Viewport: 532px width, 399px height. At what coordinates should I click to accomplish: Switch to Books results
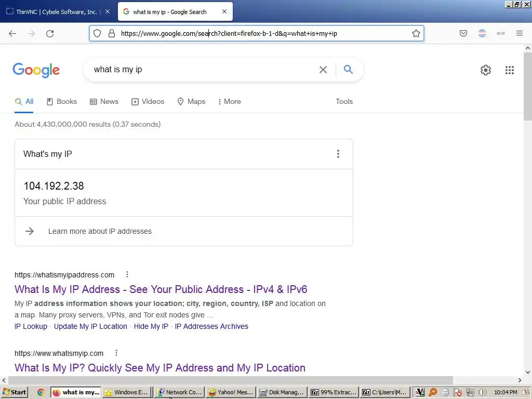pos(62,101)
